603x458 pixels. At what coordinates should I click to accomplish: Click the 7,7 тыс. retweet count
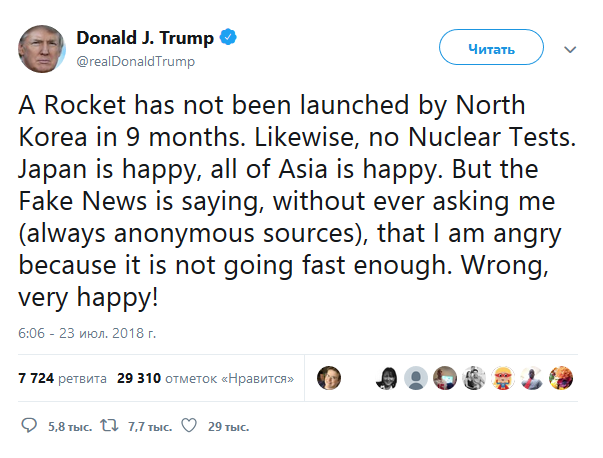146,427
